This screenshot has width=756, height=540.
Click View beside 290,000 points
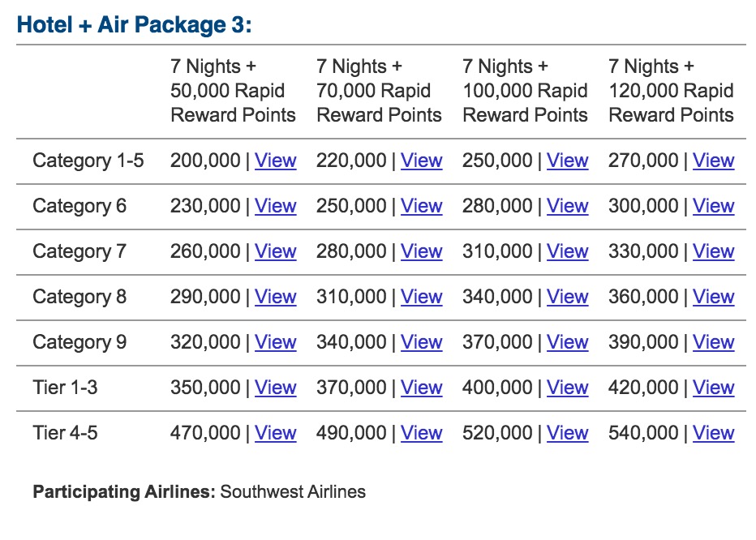pos(276,297)
